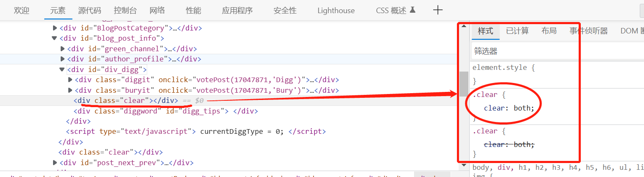
Task: Collapse the blog_post_info div node
Action: click(54, 38)
